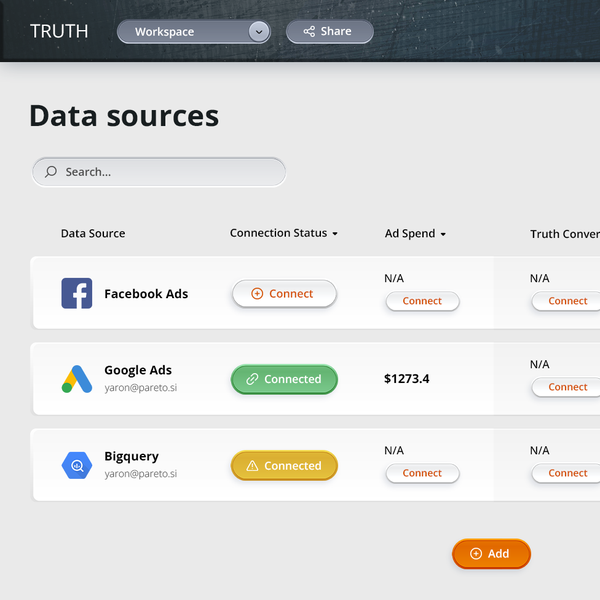Screen dimensions: 600x600
Task: Click the link icon on Connected button
Action: pyautogui.click(x=253, y=380)
